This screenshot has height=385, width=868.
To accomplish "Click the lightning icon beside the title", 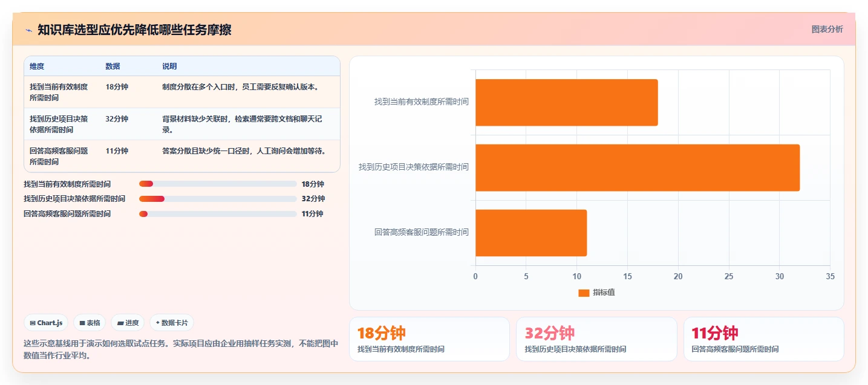I will (28, 30).
